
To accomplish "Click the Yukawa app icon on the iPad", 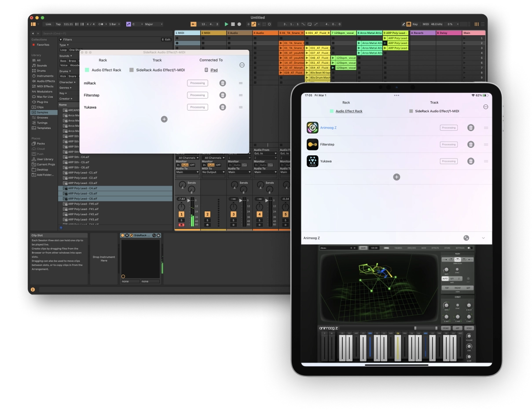I will coord(312,161).
